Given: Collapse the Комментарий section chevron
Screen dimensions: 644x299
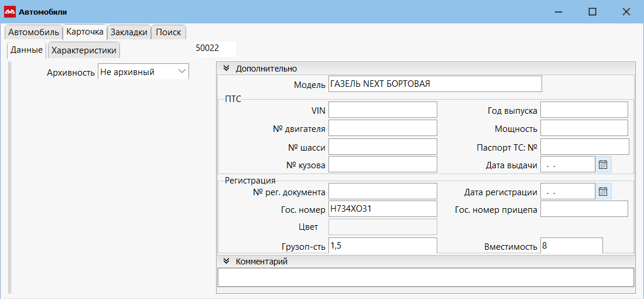Looking at the screenshot, I should click(226, 261).
